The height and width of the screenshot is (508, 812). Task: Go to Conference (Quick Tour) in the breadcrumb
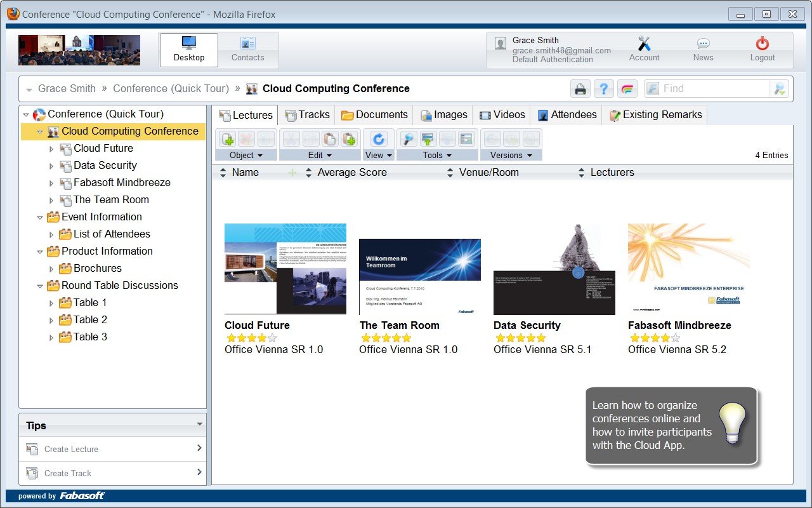click(171, 89)
